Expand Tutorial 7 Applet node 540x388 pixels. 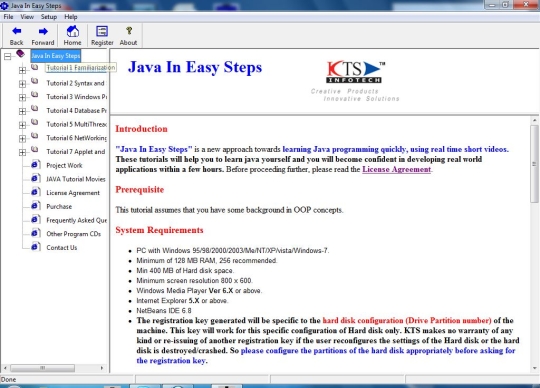[22, 152]
